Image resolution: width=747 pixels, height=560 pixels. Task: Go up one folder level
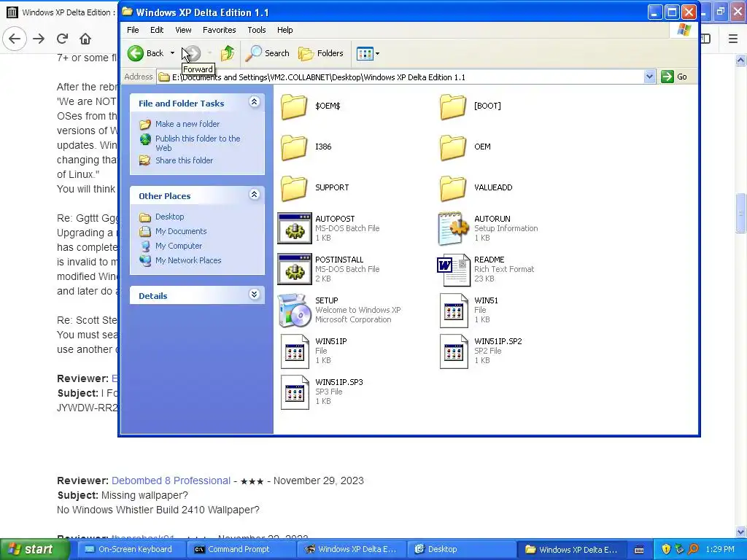pyautogui.click(x=228, y=53)
